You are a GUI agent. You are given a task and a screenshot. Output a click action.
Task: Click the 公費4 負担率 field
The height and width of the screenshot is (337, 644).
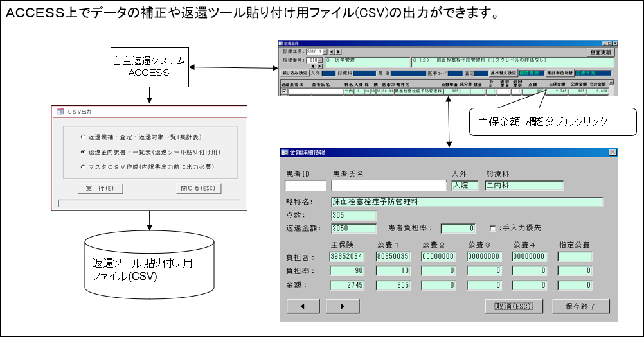tap(529, 271)
